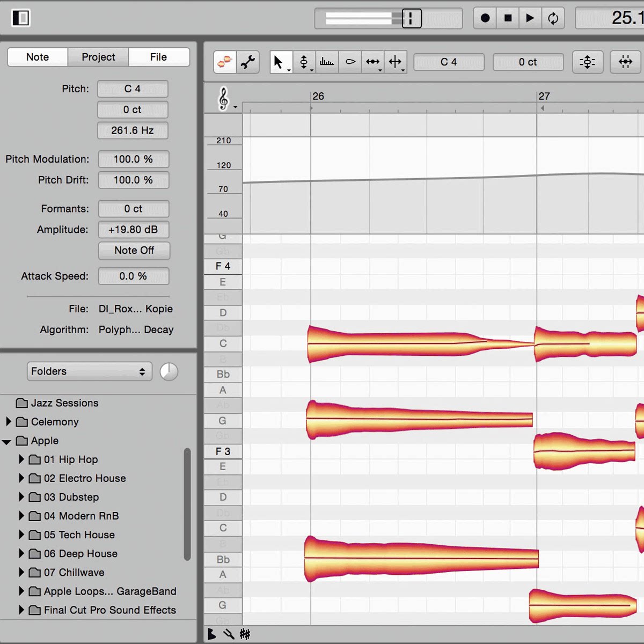Click the volume slider handle in top bar
Viewport: 644px width, 644px height.
[411, 18]
